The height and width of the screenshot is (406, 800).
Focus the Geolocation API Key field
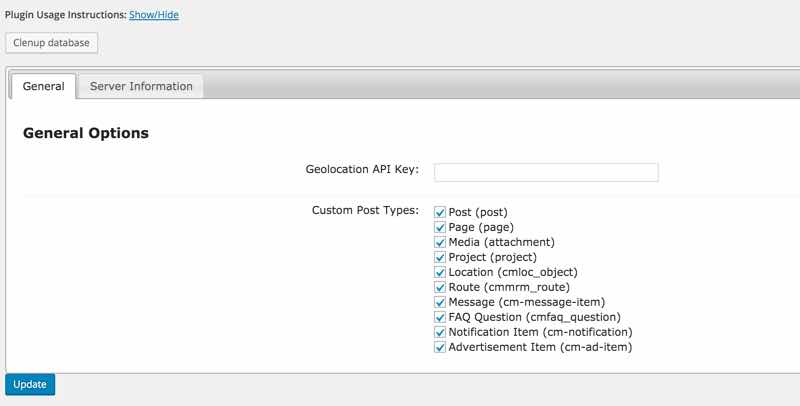click(546, 172)
